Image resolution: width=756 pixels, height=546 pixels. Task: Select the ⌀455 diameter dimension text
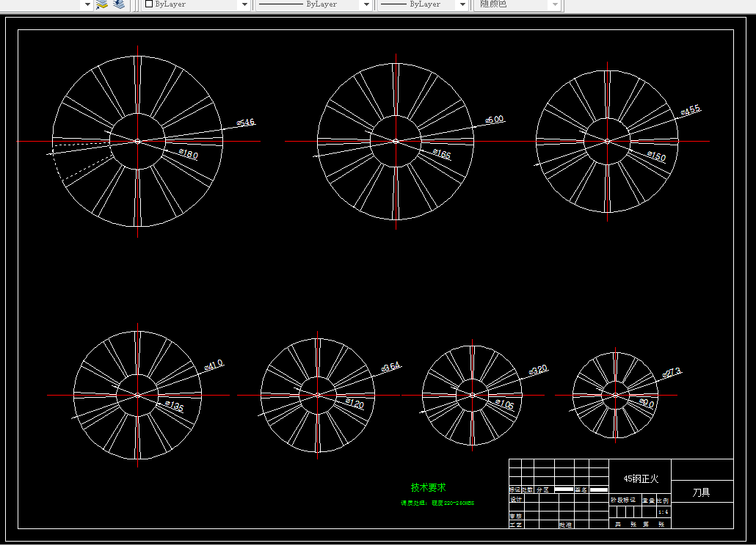coord(691,110)
